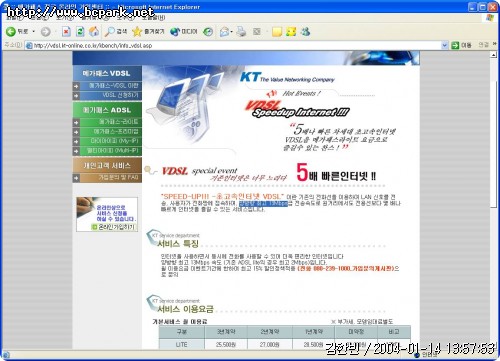
Task: Open the Media (미디어) globe button
Action: pos(184,32)
